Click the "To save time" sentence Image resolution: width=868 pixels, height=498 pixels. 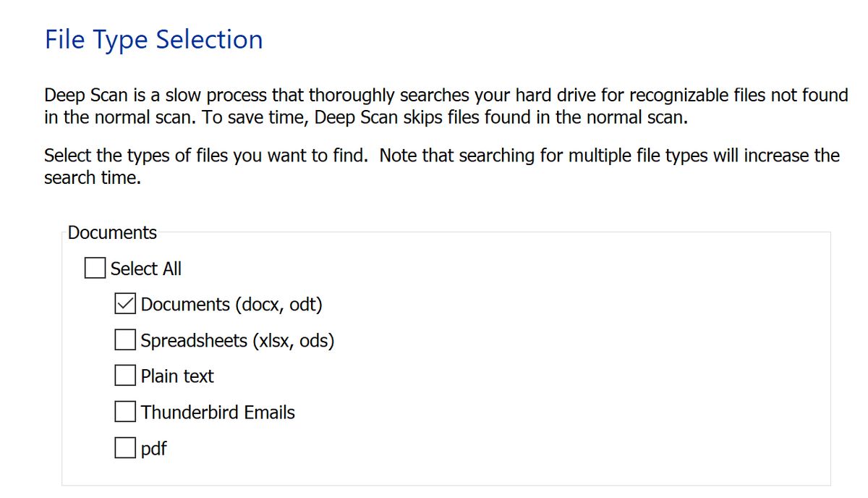(x=441, y=118)
